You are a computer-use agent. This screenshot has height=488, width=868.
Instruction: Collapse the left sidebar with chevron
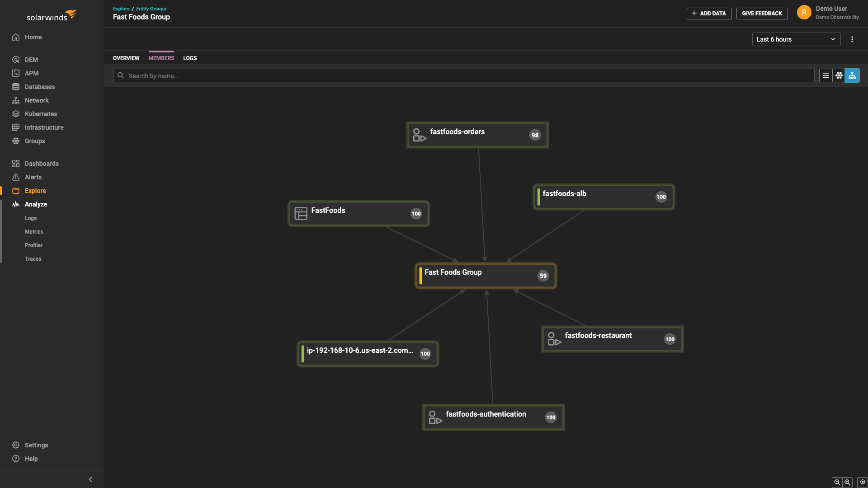(x=90, y=479)
